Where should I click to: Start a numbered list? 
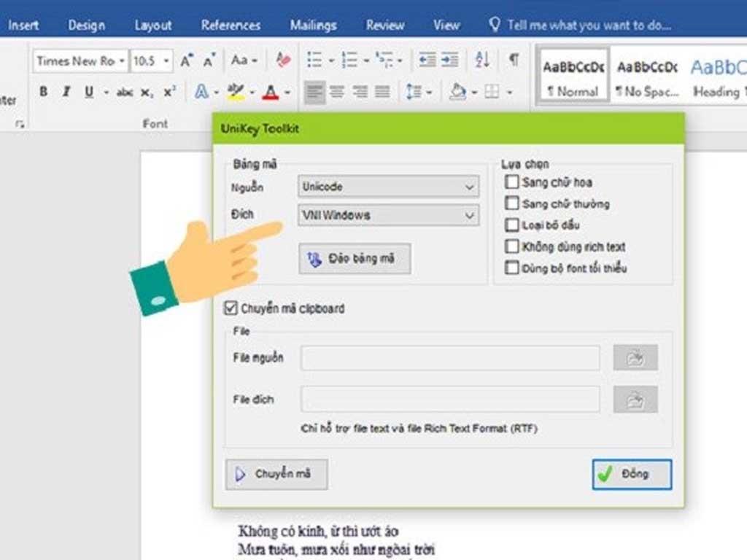[x=349, y=61]
